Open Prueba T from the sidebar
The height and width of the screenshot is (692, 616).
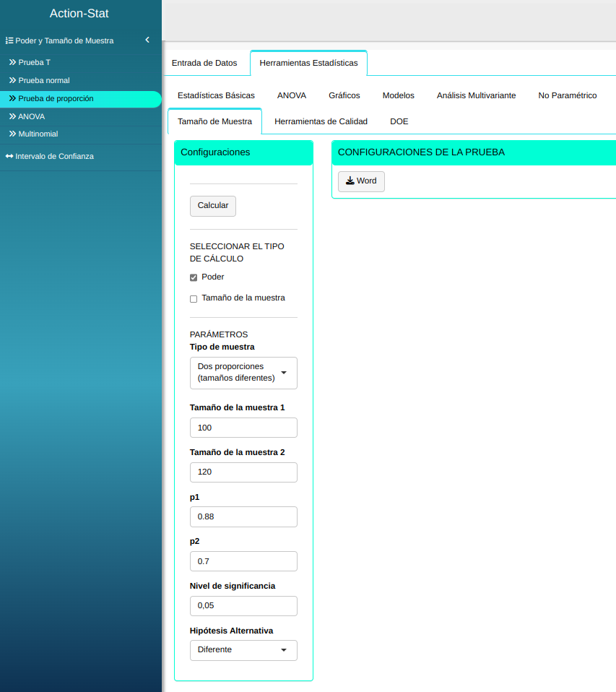pyautogui.click(x=34, y=62)
